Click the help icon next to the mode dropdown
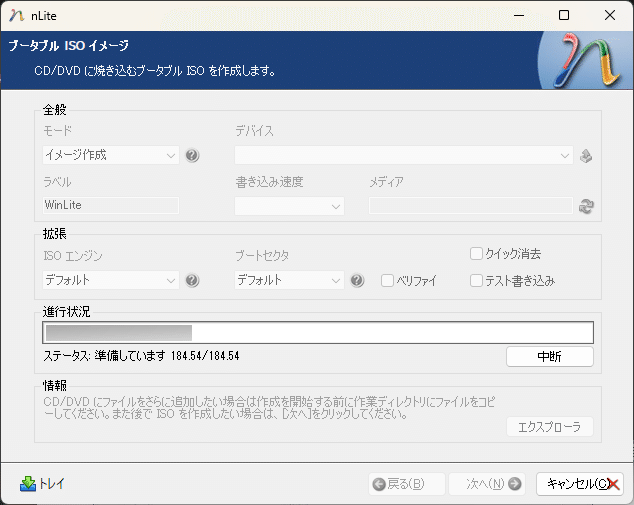This screenshot has height=505, width=634. click(192, 155)
